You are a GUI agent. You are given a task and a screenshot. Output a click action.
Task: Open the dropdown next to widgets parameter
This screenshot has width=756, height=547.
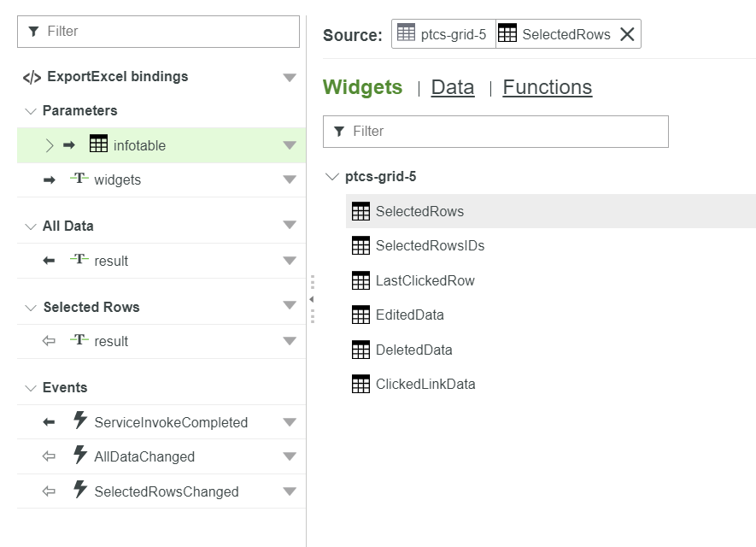(x=289, y=179)
